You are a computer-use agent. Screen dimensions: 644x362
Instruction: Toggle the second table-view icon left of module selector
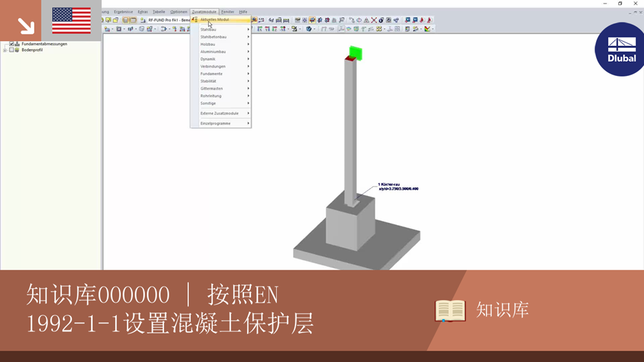click(x=133, y=20)
